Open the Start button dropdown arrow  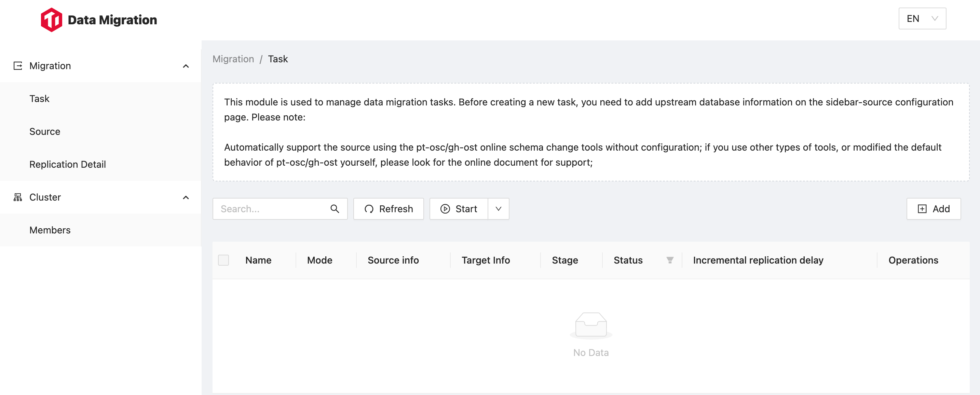(x=498, y=209)
